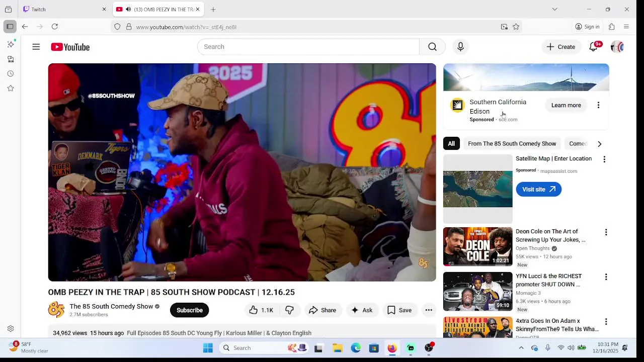644x362 pixels.
Task: Reload the page in Firefox toolbar
Action: point(55,27)
